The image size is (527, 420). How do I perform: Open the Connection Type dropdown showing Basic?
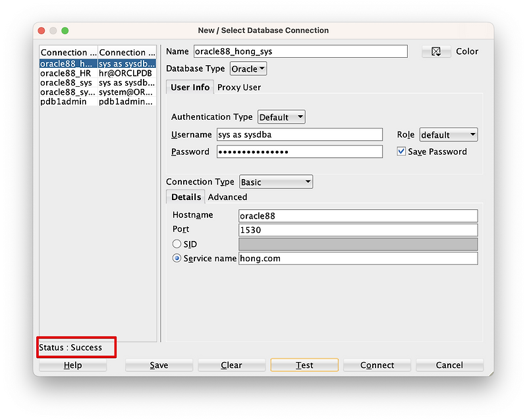[x=275, y=181]
